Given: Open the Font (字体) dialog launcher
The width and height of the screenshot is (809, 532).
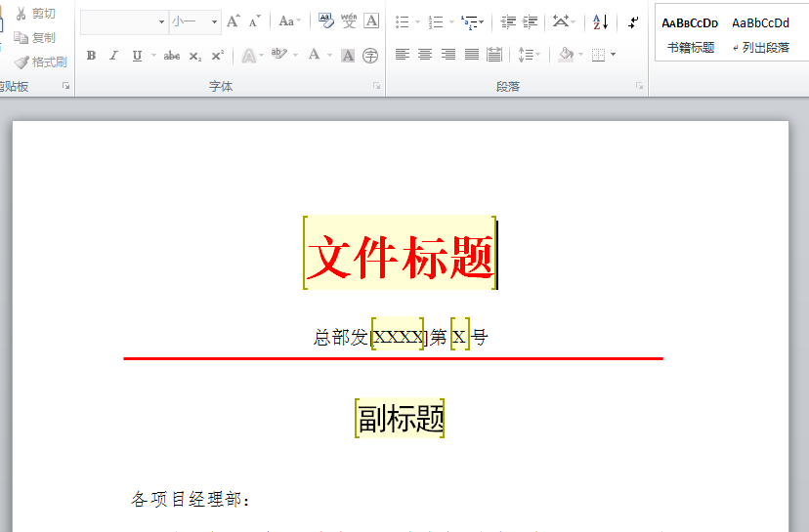Looking at the screenshot, I should click(376, 87).
